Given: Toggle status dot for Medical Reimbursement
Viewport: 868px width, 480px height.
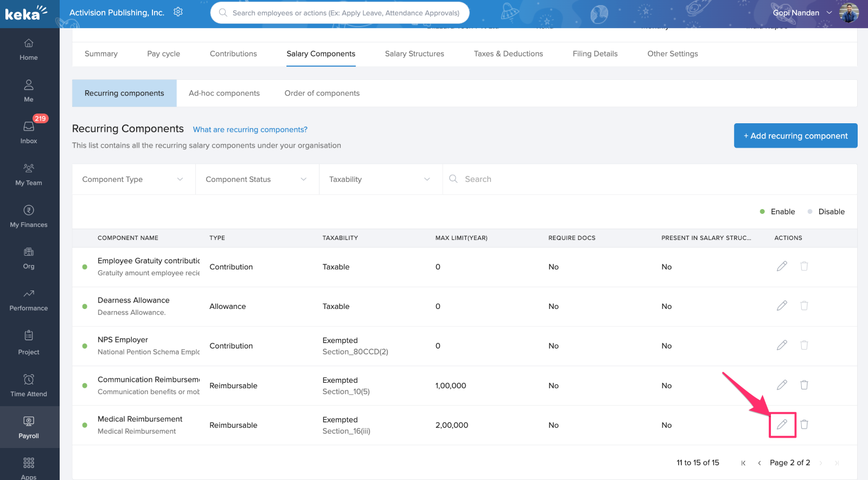Looking at the screenshot, I should click(x=85, y=425).
